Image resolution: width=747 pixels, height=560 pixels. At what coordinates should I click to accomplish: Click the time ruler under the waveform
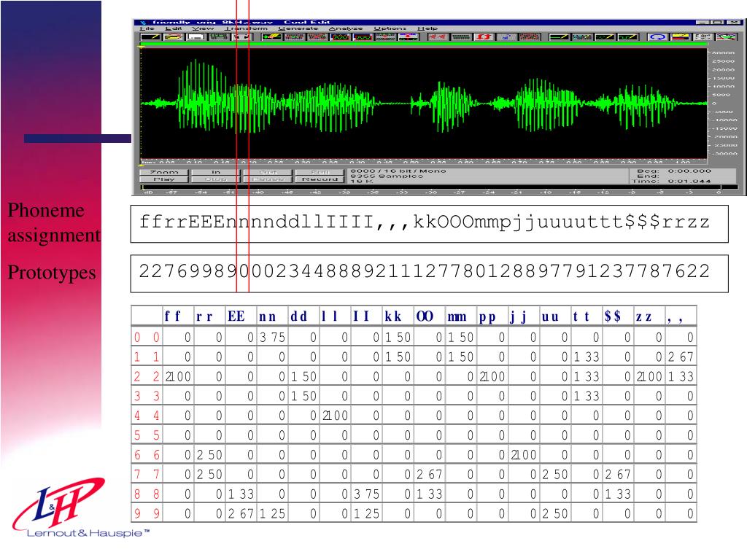click(423, 162)
